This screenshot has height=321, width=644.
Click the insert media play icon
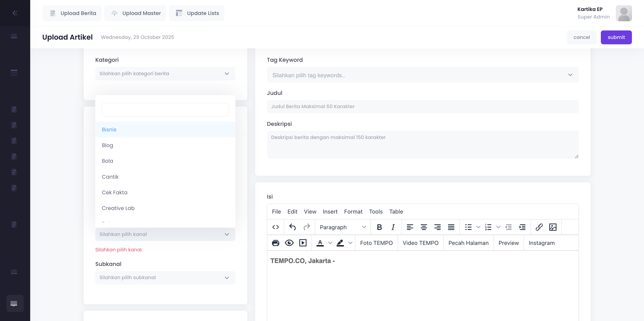(303, 243)
